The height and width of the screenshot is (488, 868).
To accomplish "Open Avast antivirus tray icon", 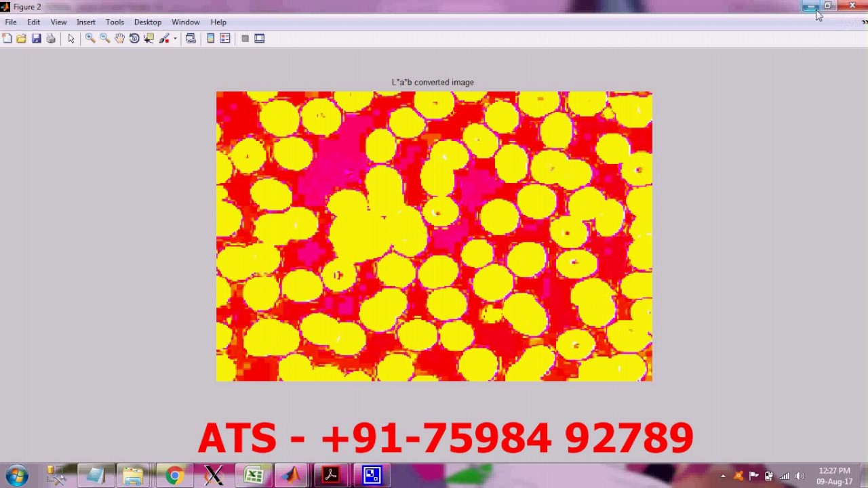I will (738, 476).
